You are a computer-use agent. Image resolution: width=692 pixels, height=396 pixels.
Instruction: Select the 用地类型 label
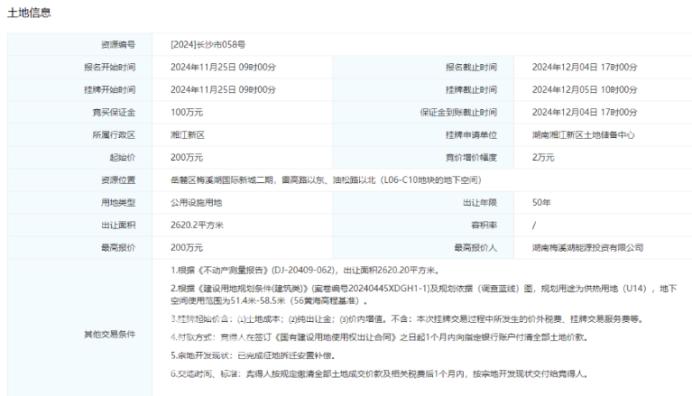click(x=118, y=202)
